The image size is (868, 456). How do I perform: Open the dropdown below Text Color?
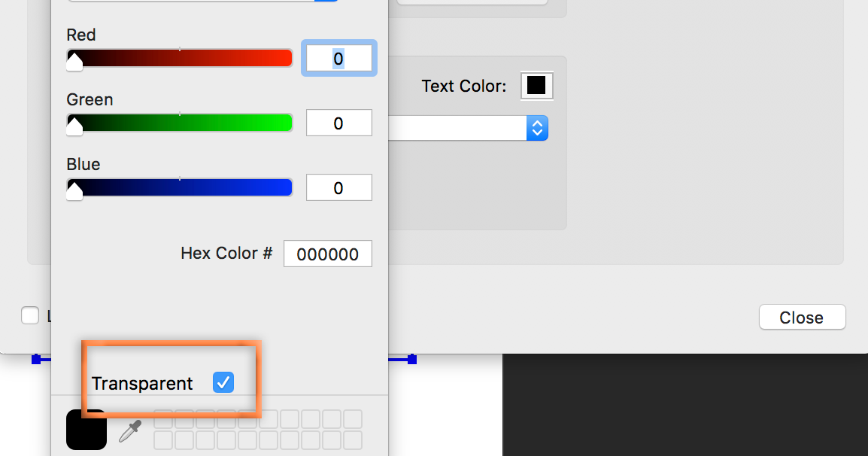(469, 128)
